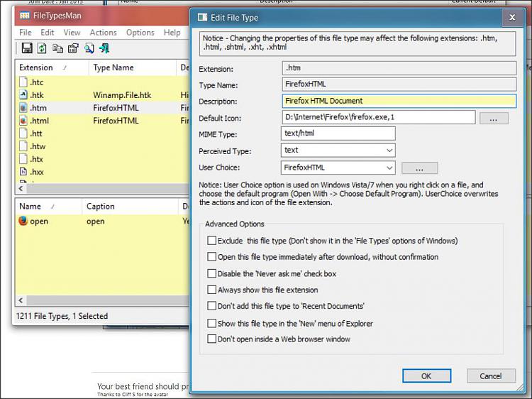Image resolution: width=532 pixels, height=399 pixels.
Task: Select the .htm row's FirefoxHTML type name
Action: pyautogui.click(x=116, y=108)
